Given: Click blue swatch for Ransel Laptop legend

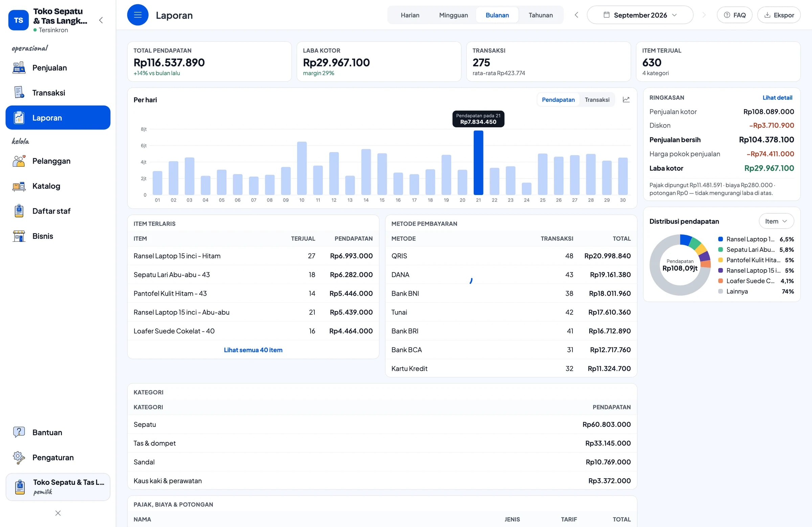Looking at the screenshot, I should click(720, 239).
